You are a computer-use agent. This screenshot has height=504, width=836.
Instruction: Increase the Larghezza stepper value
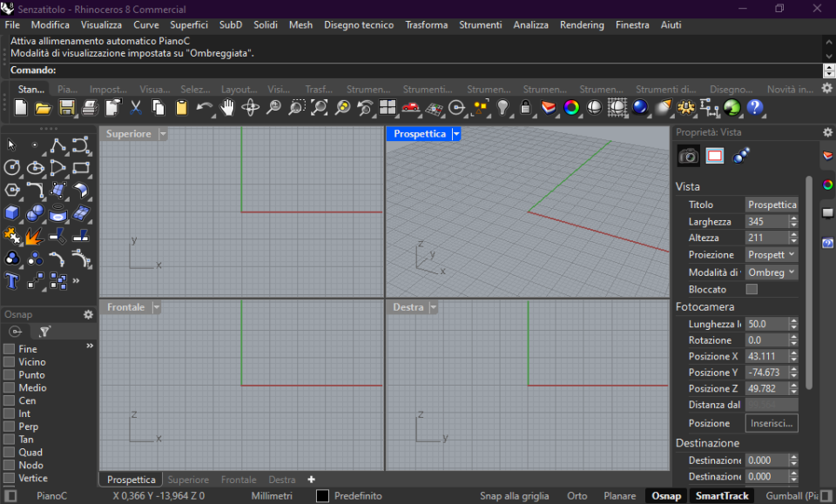click(794, 218)
